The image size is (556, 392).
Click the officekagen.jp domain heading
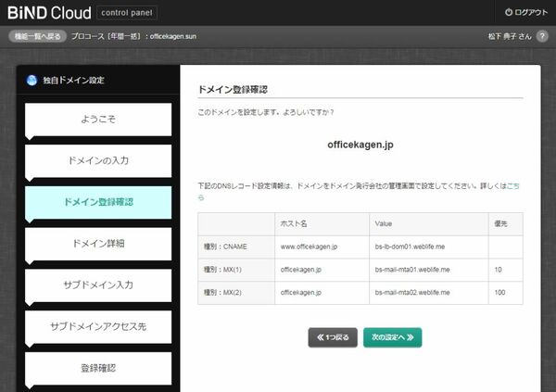360,145
